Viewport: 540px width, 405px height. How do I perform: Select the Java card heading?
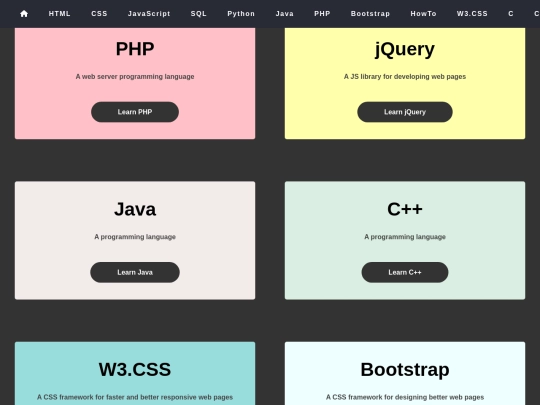tap(135, 209)
